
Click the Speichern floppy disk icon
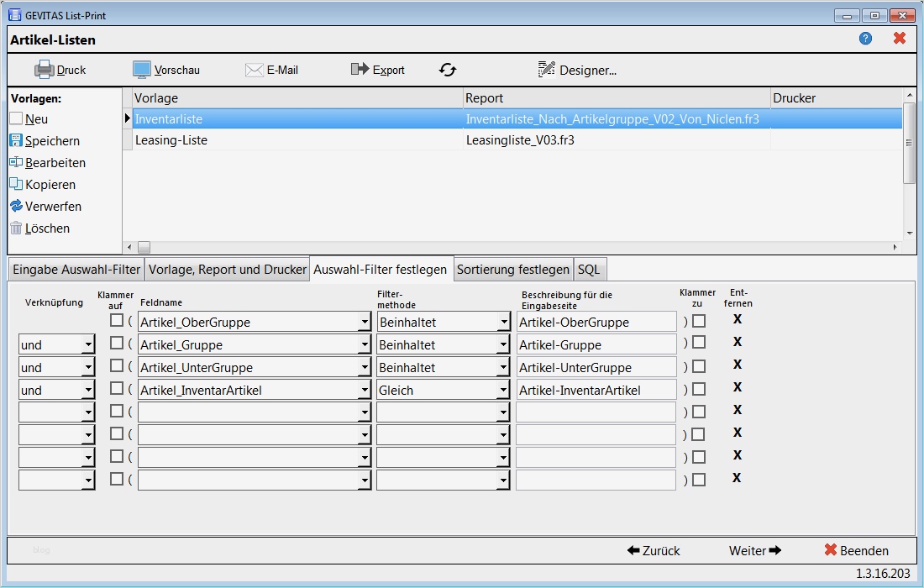17,140
